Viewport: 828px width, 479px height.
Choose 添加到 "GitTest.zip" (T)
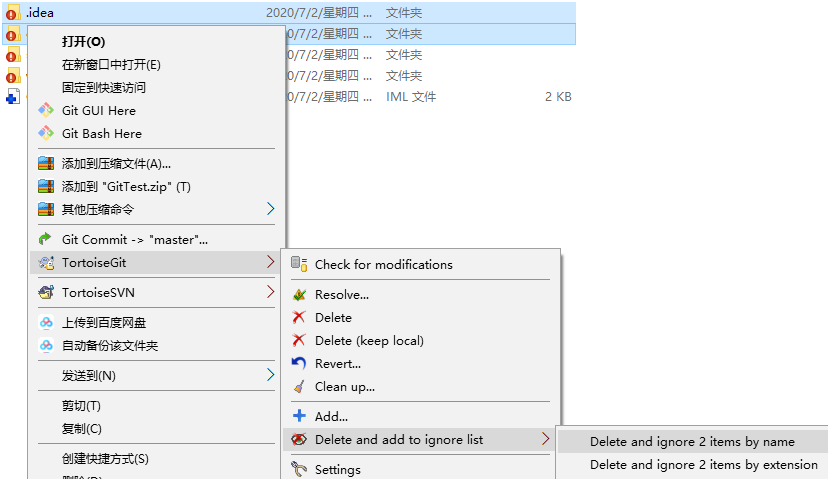click(x=126, y=186)
